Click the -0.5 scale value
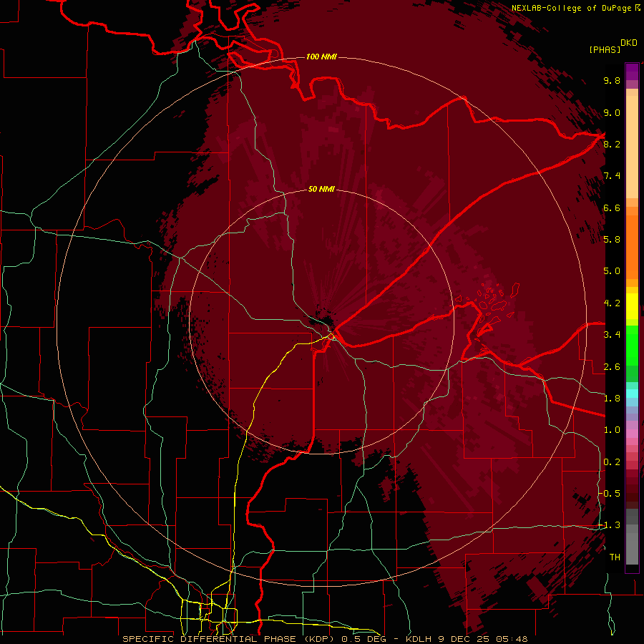The height and width of the screenshot is (644, 644). coord(610,493)
